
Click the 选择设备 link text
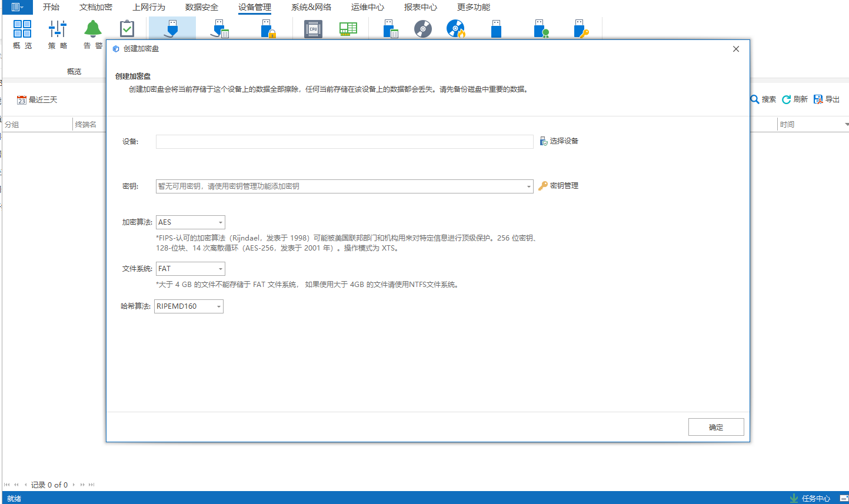[564, 141]
